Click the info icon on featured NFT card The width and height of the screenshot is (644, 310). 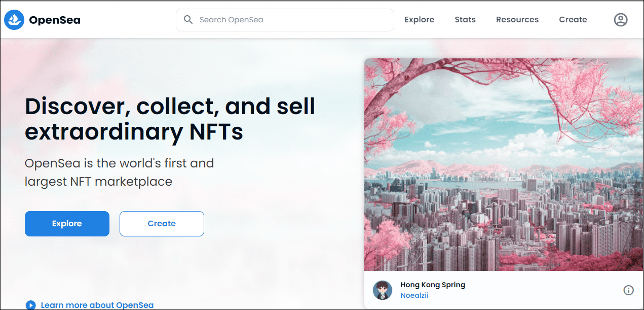coord(628,290)
